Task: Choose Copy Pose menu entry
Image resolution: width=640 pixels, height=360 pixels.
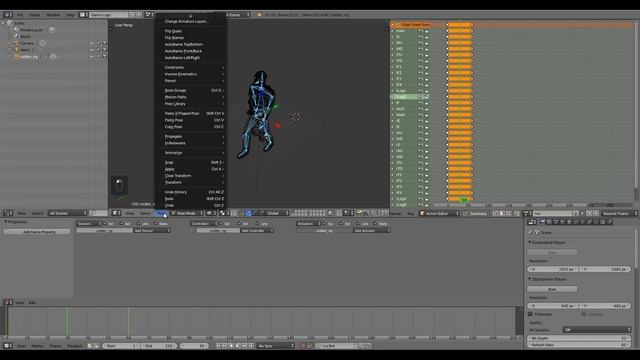Action: coord(190,127)
